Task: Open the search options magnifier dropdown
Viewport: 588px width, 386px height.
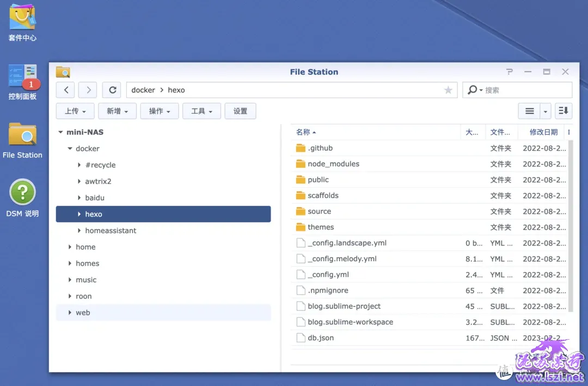Action: 475,90
